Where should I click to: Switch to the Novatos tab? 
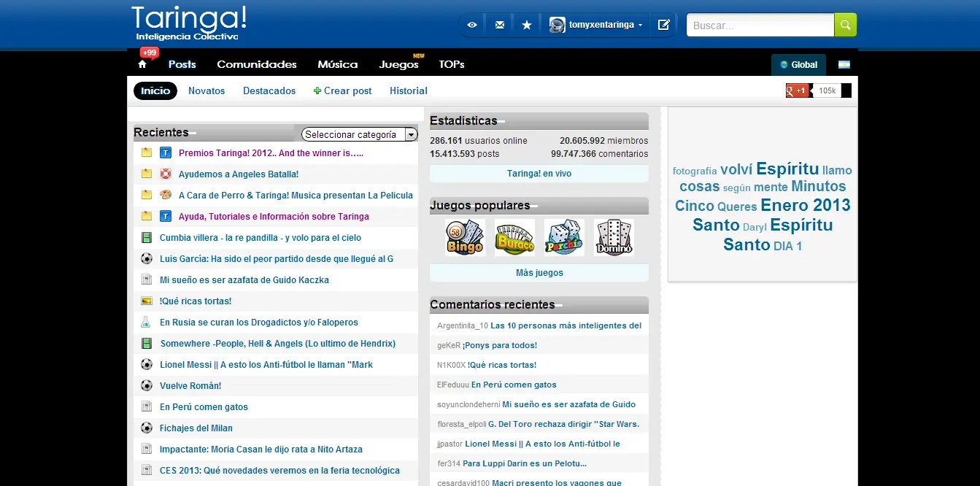coord(207,91)
